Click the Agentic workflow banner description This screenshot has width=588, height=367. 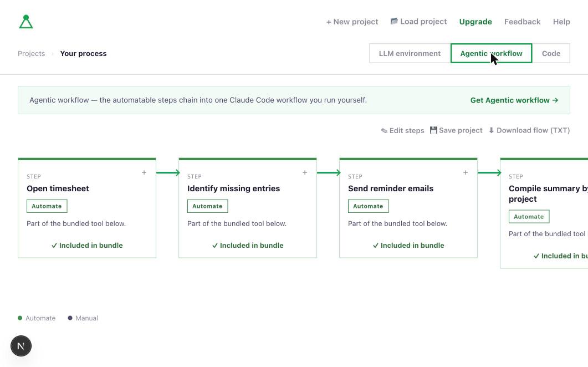(x=198, y=100)
